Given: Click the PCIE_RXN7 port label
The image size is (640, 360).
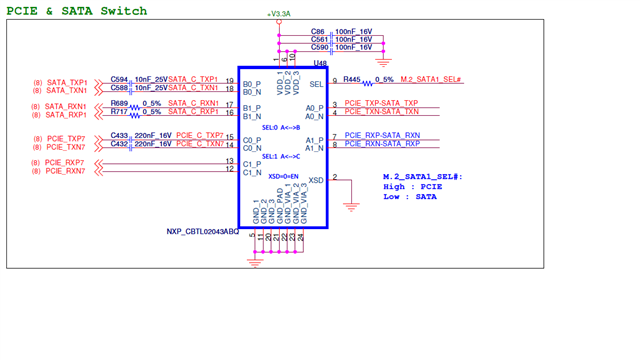Looking at the screenshot, I should point(65,171).
